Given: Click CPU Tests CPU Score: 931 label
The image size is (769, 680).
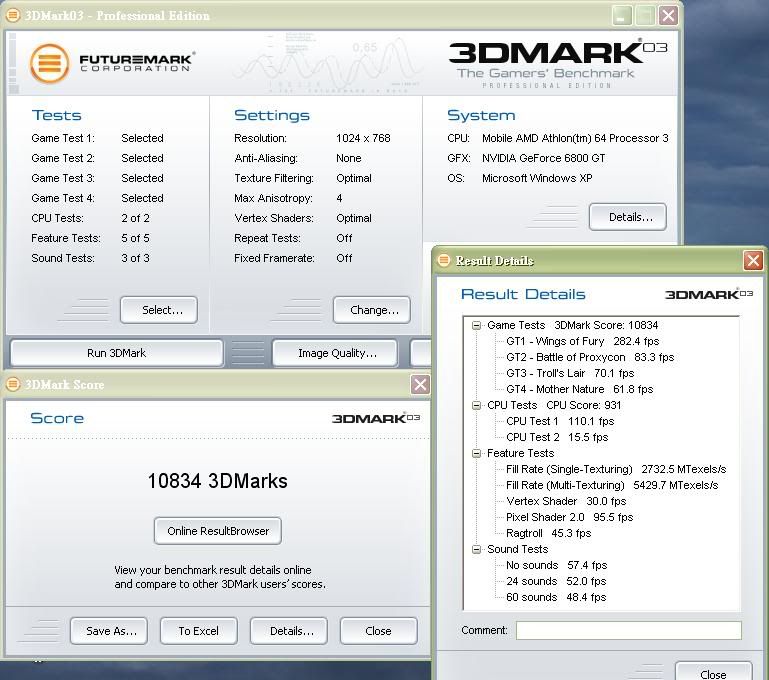Looking at the screenshot, I should point(554,405).
